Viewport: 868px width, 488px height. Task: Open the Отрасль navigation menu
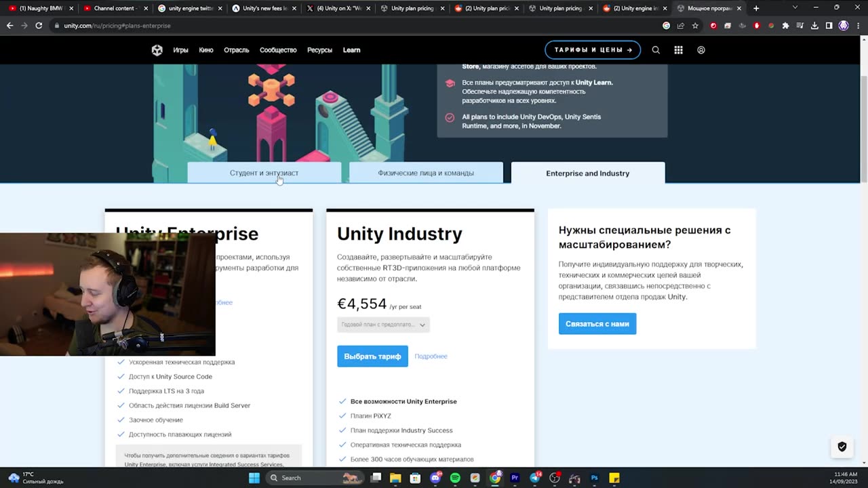(x=237, y=50)
